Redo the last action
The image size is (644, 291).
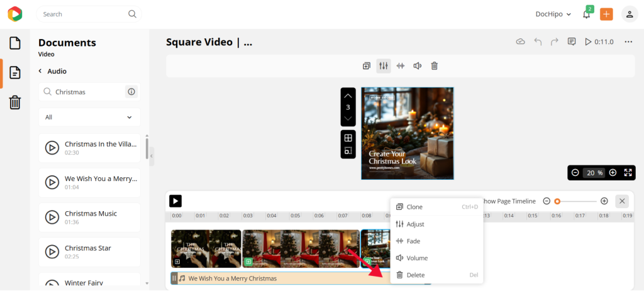(x=555, y=42)
